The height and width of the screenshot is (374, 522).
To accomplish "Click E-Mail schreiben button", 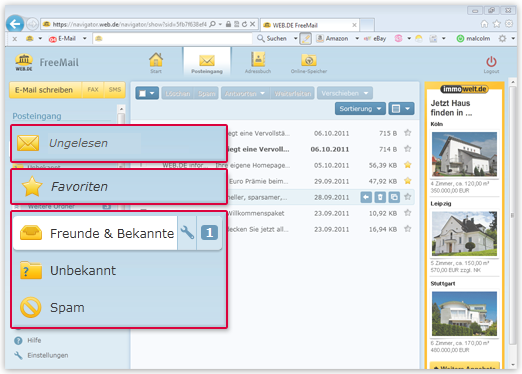I will [x=45, y=90].
